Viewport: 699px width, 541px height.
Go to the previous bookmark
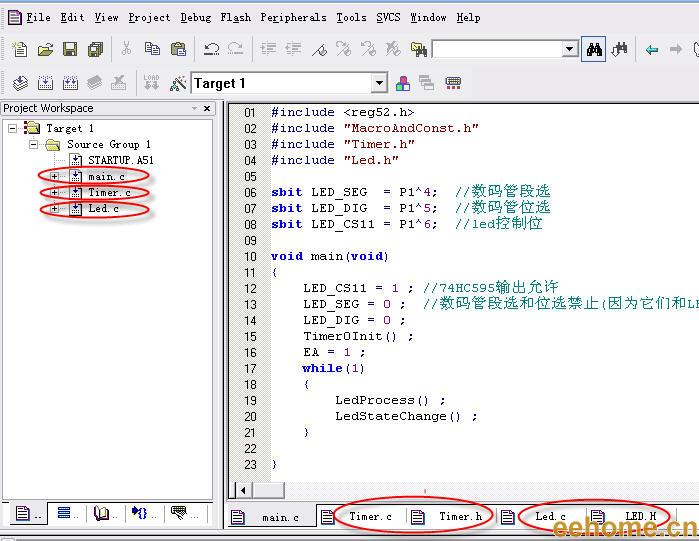pyautogui.click(x=368, y=49)
